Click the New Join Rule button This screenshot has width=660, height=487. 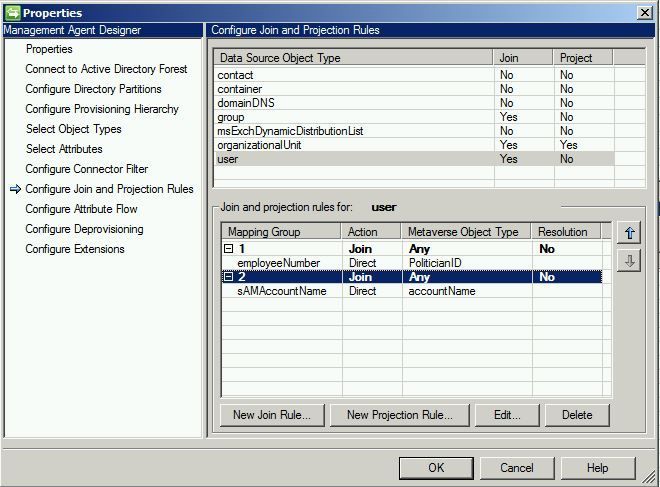tap(272, 415)
